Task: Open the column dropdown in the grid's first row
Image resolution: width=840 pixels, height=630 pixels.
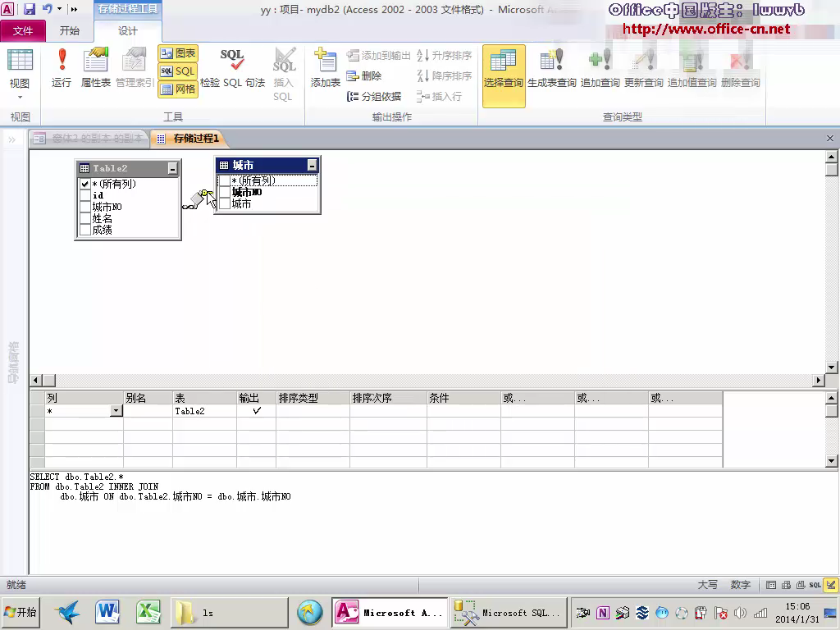Action: coord(116,411)
